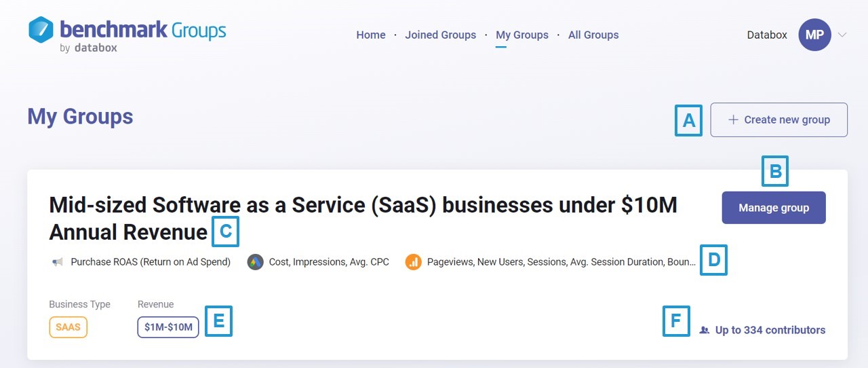Screen dimensions: 868x368
Task: Open the Mid-sized SaaS businesses group title
Action: click(363, 218)
